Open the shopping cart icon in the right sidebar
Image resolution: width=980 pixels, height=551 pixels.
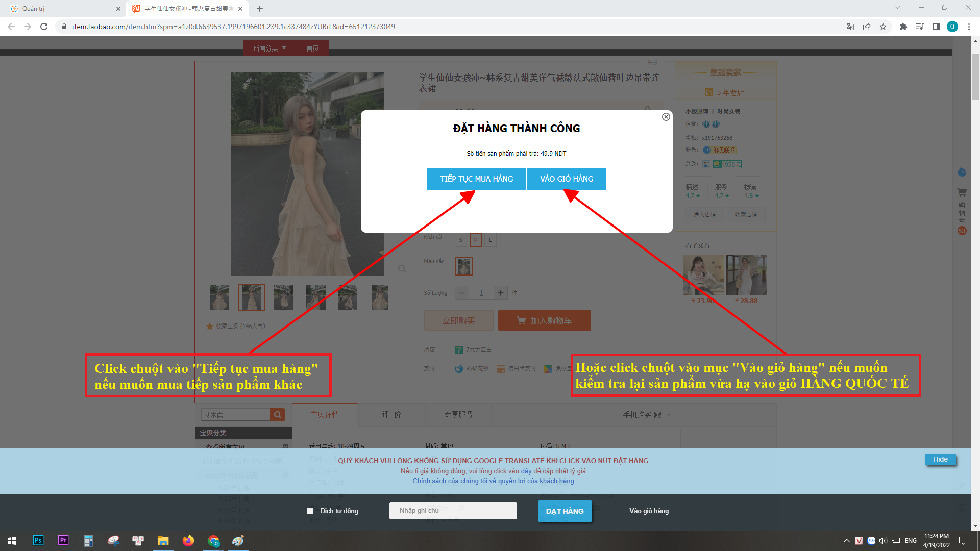[962, 193]
